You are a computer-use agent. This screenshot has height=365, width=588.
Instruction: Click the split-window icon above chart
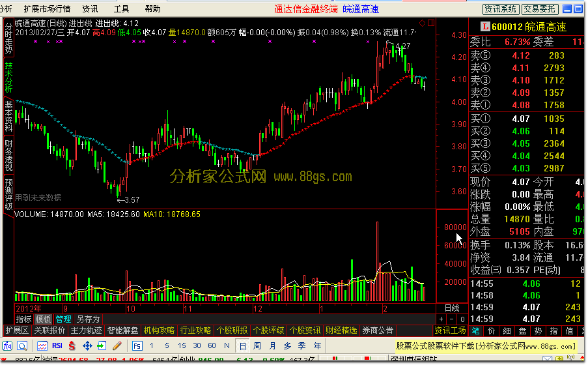(431, 23)
